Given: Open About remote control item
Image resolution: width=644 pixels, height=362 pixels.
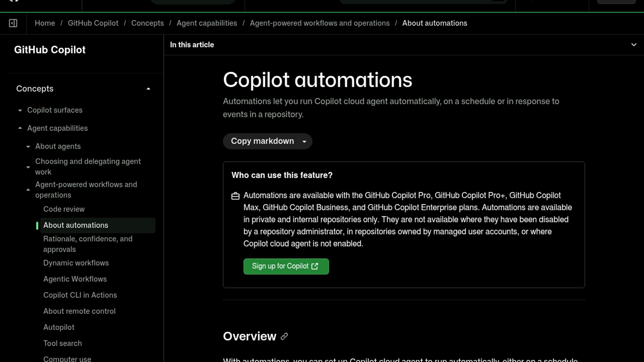Looking at the screenshot, I should coord(79,311).
